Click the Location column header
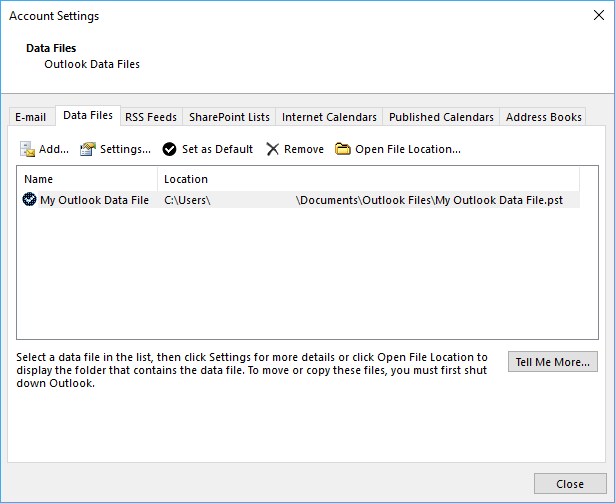615x503 pixels. (x=369, y=179)
